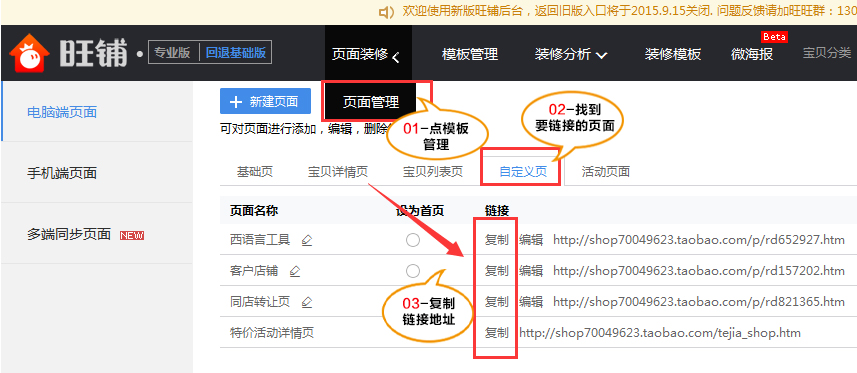Open 模板管理 in the top navigation
Image resolution: width=857 pixels, height=373 pixels.
pos(470,55)
